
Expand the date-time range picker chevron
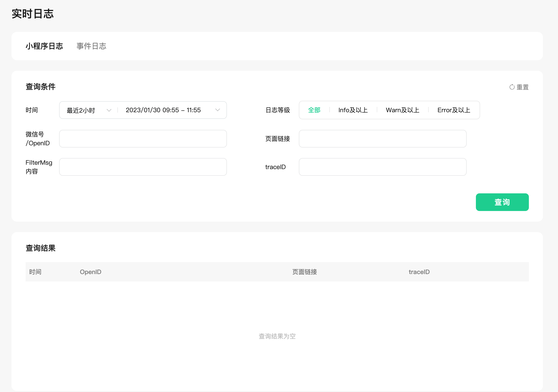coord(217,110)
